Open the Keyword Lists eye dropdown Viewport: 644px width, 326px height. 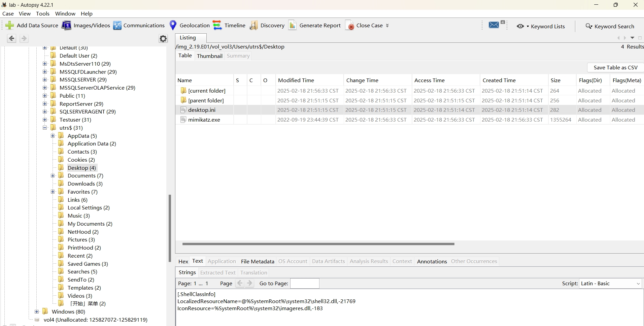click(x=523, y=26)
